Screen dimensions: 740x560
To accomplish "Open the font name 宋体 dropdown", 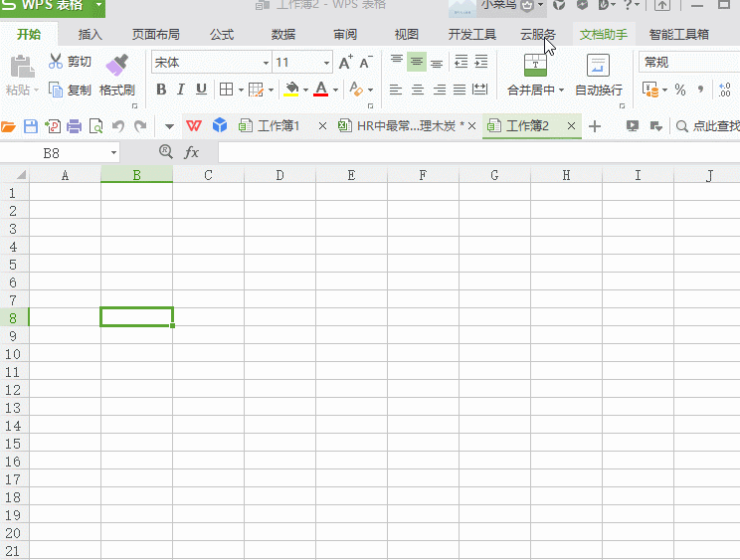I will click(267, 63).
